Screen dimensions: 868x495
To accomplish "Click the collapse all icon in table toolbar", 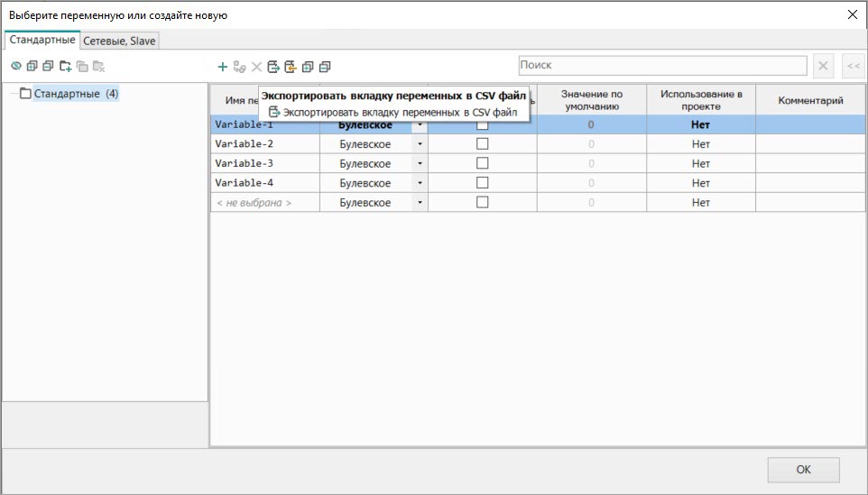I will click(x=325, y=67).
